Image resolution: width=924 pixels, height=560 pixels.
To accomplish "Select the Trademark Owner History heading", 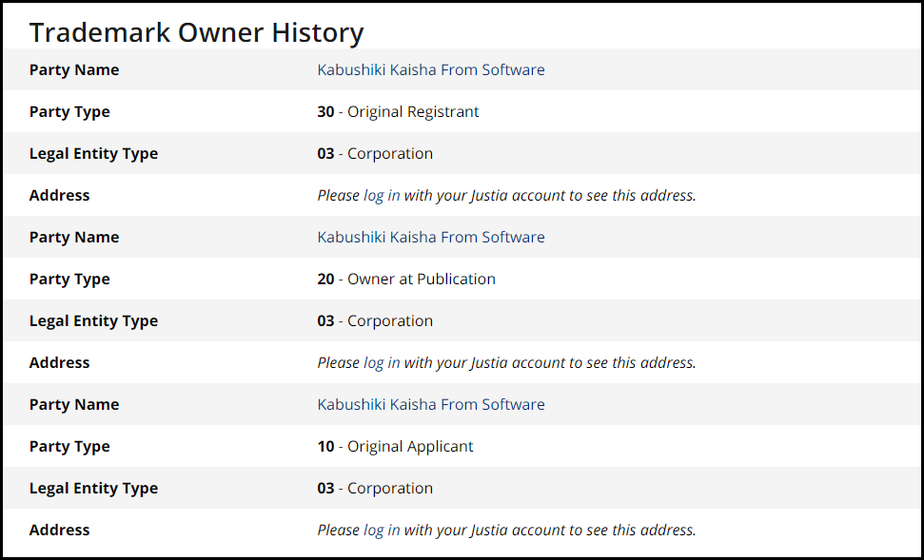I will pos(196,31).
